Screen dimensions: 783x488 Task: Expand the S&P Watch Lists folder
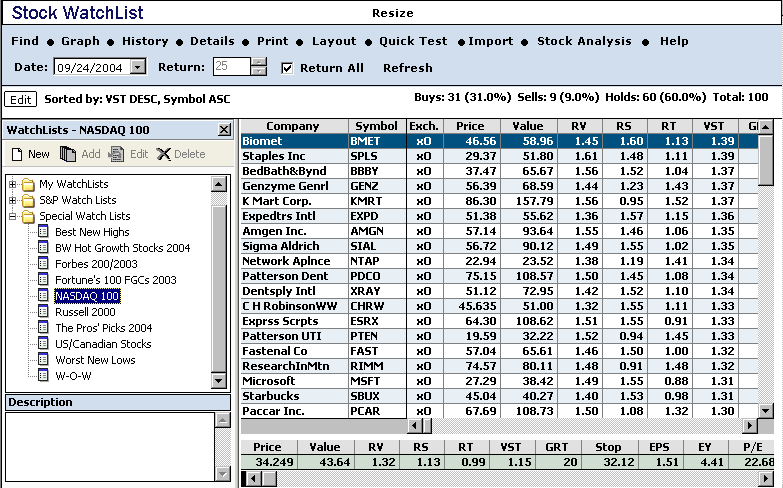(12, 200)
